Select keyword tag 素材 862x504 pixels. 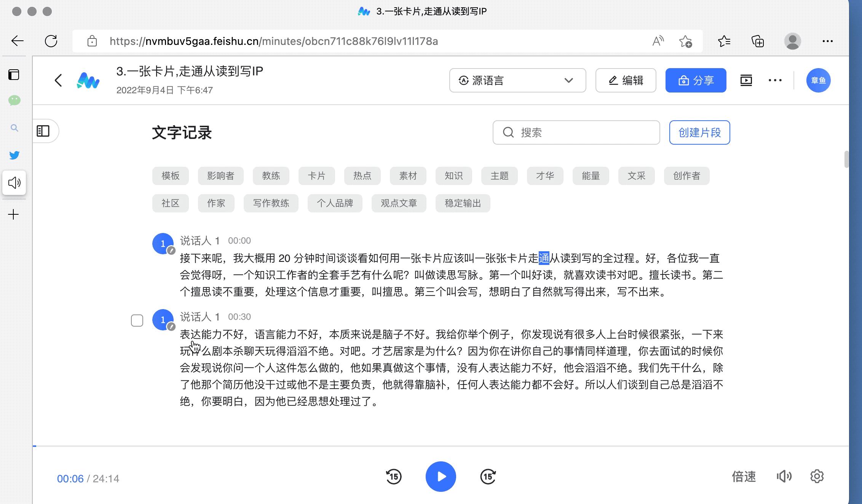click(408, 176)
